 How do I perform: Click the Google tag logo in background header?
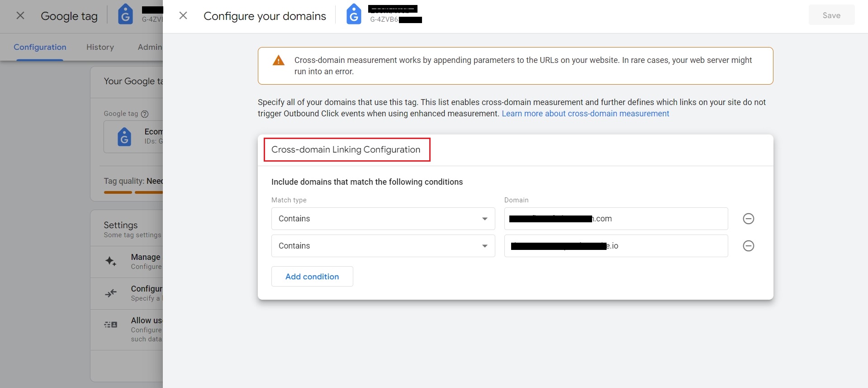125,14
